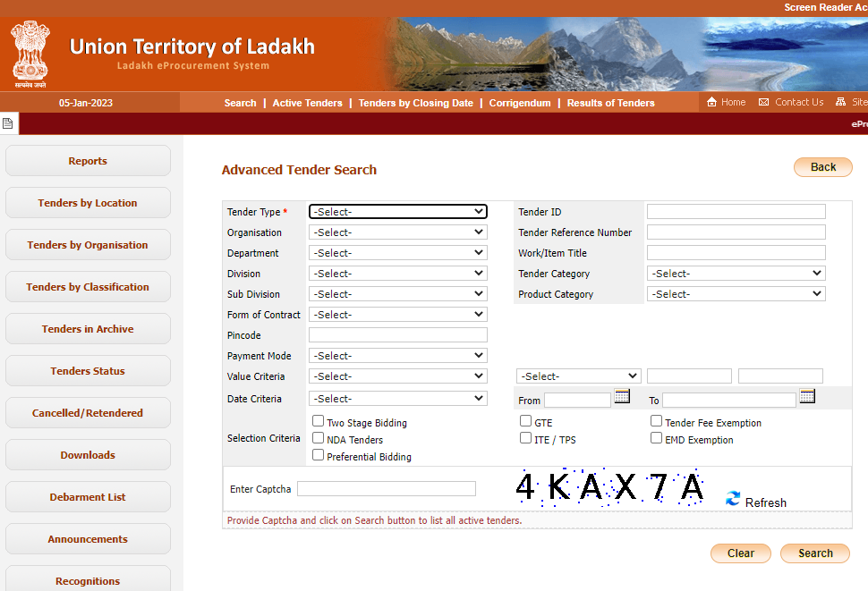
Task: Expand the Tender Category dropdown
Action: pos(736,274)
